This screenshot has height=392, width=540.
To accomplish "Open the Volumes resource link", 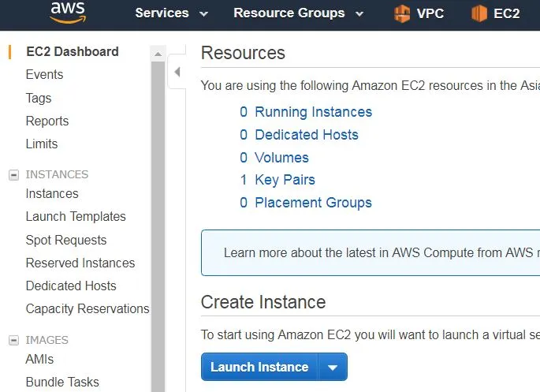I will pos(281,158).
